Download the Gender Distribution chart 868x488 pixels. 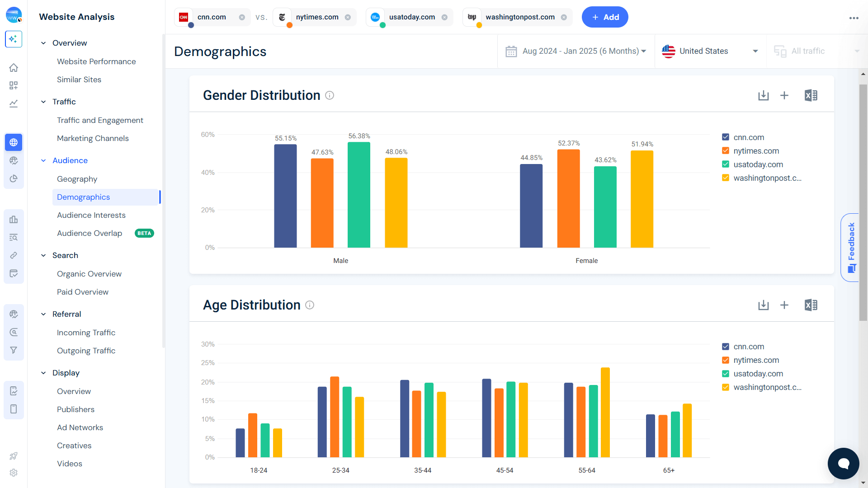point(763,95)
